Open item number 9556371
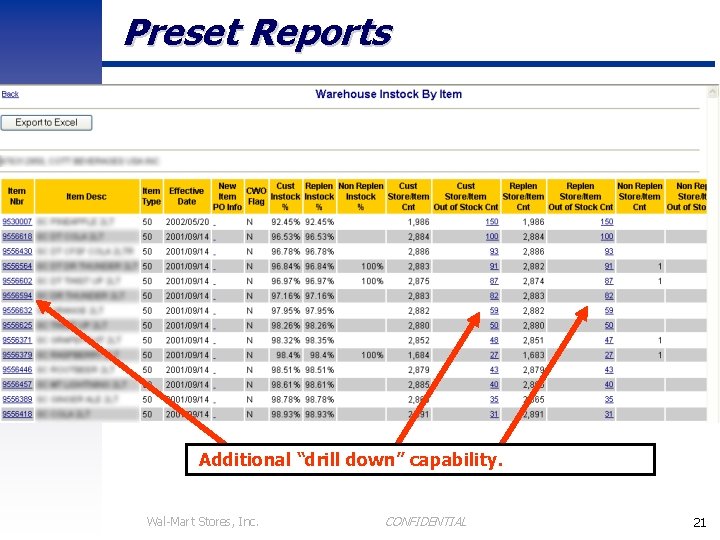 click(17, 340)
